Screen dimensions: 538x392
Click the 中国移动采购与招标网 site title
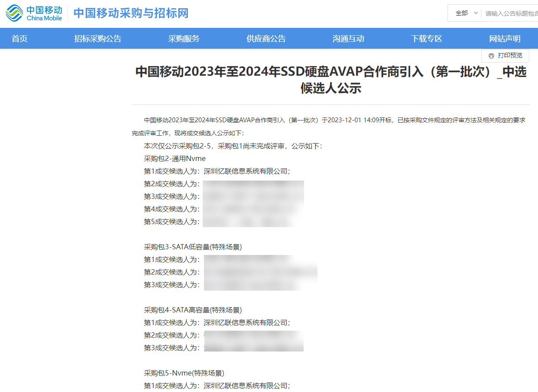point(131,13)
